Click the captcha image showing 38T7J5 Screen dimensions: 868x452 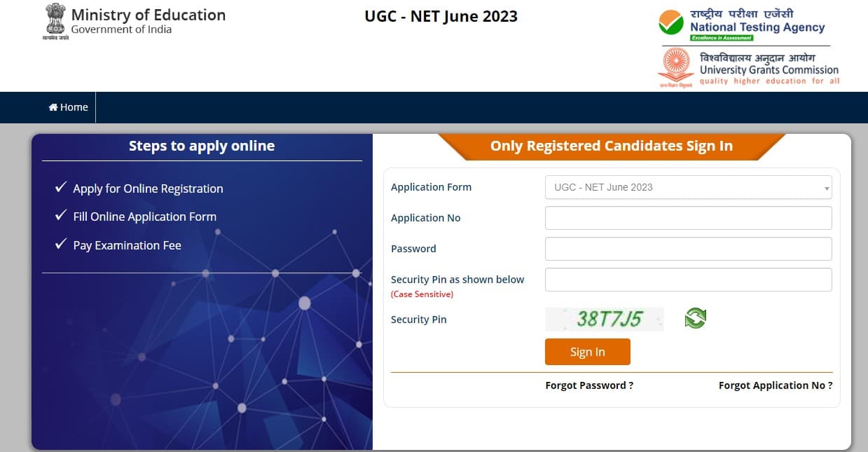pos(605,319)
